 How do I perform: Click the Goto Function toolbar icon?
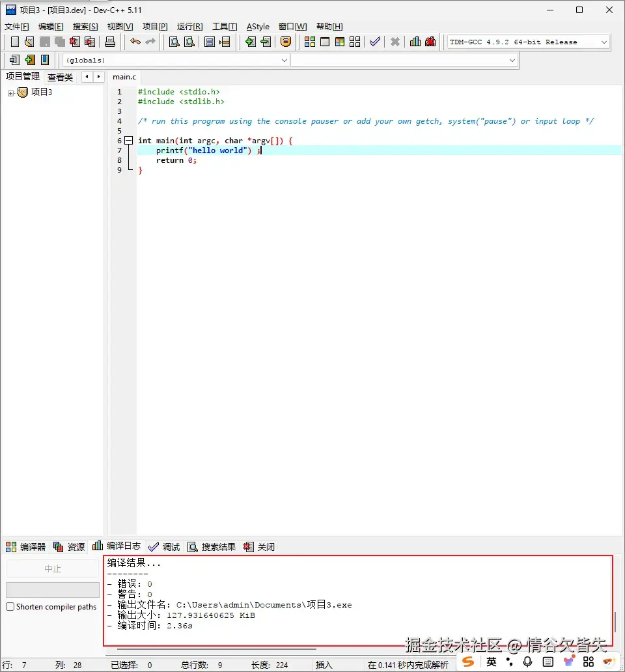tap(210, 42)
